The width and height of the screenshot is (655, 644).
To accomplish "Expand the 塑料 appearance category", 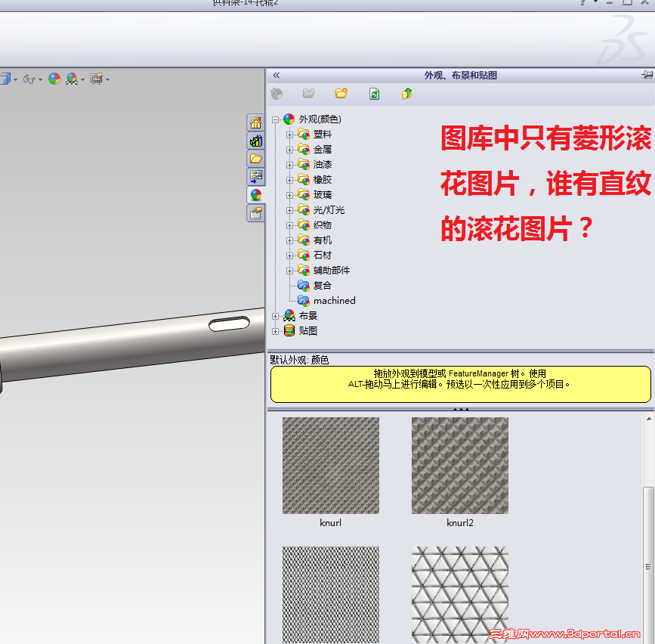I will [291, 134].
